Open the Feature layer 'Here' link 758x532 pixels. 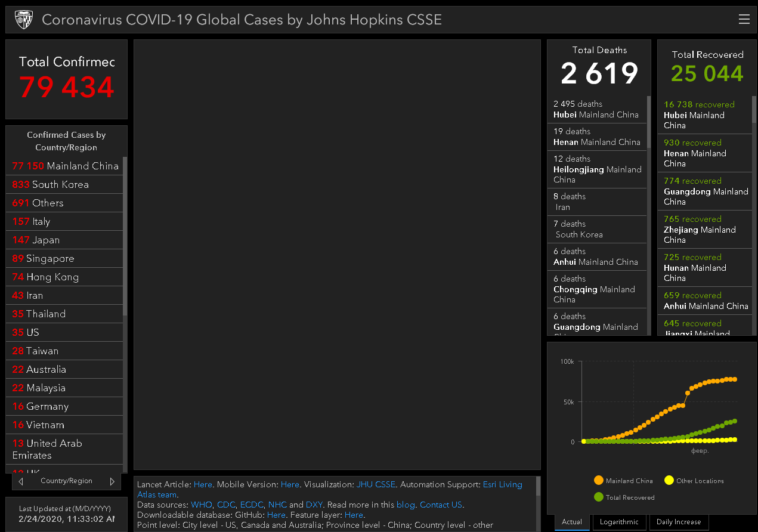pyautogui.click(x=354, y=515)
